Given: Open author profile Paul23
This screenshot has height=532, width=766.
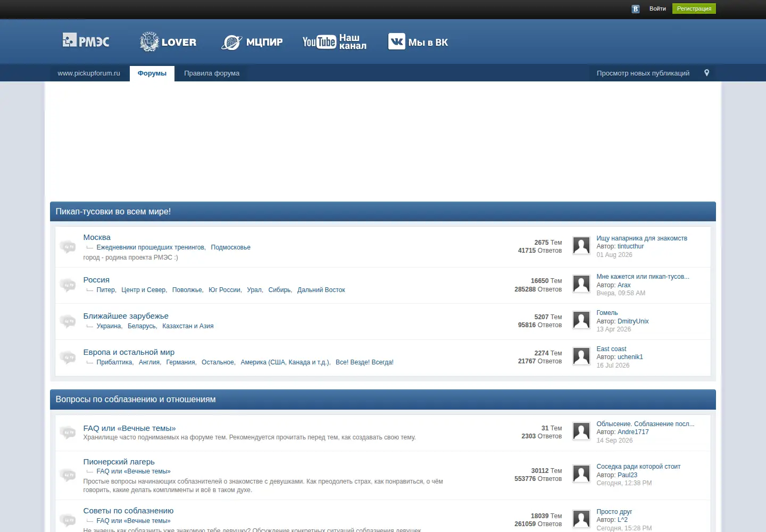Looking at the screenshot, I should [x=627, y=475].
